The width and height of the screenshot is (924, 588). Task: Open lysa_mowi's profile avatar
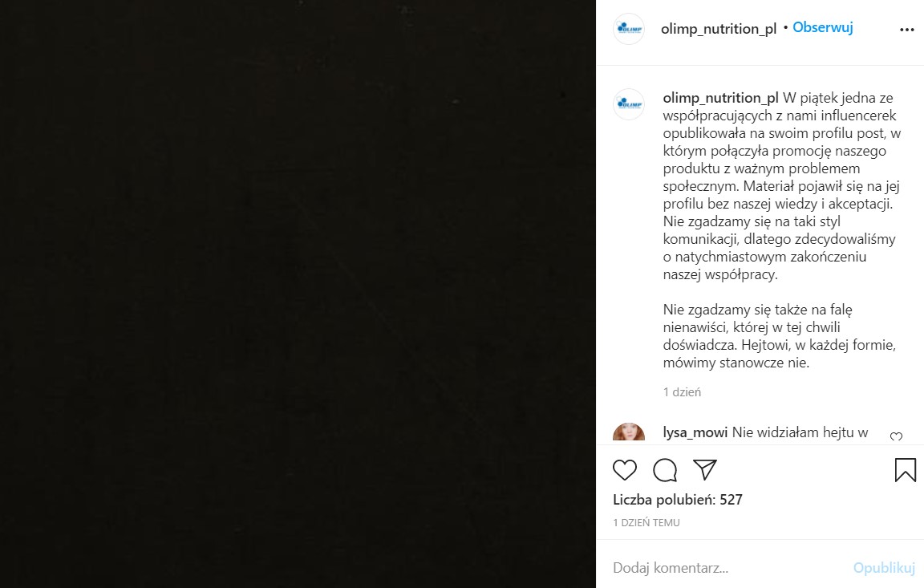(x=629, y=434)
